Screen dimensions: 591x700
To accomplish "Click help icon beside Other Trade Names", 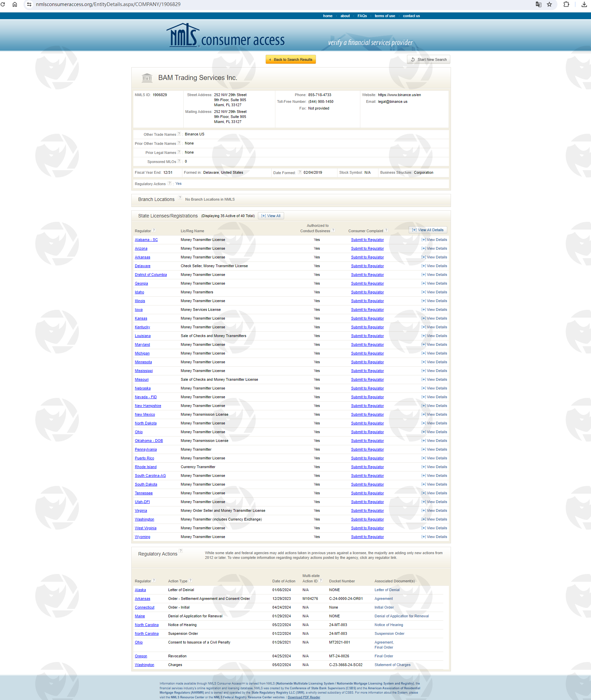I will point(179,134).
